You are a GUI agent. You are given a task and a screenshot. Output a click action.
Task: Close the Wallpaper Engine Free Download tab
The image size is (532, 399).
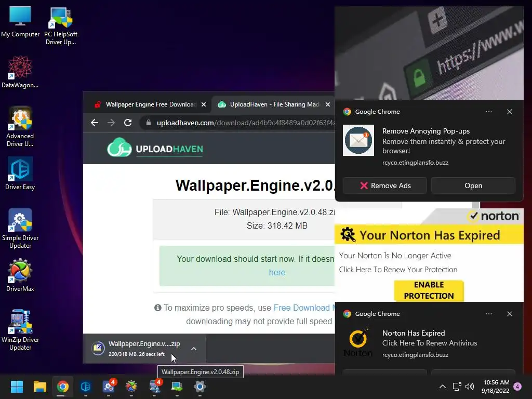pyautogui.click(x=204, y=104)
